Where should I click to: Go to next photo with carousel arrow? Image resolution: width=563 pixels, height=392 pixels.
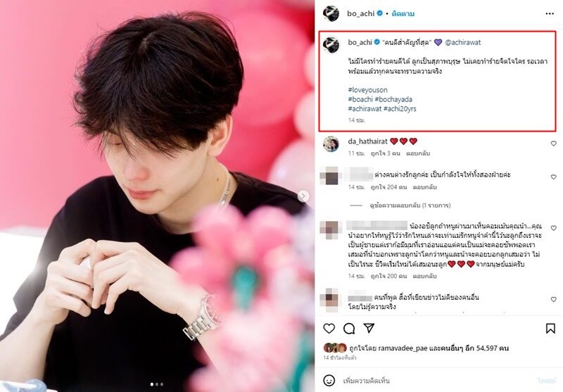(x=303, y=196)
